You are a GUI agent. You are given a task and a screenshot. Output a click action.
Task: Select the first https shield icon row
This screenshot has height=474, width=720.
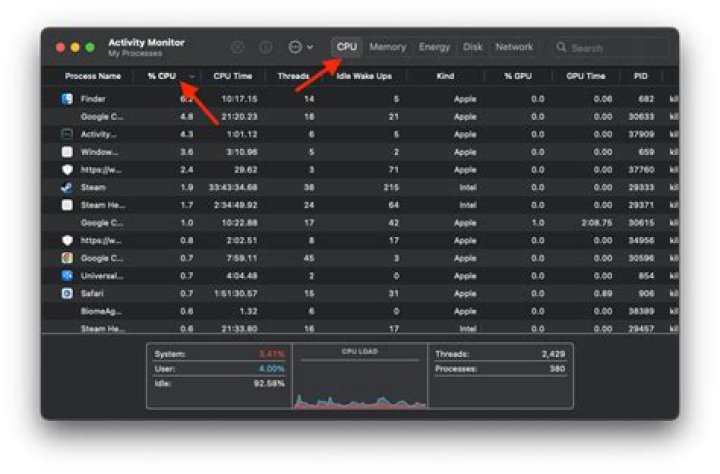67,169
